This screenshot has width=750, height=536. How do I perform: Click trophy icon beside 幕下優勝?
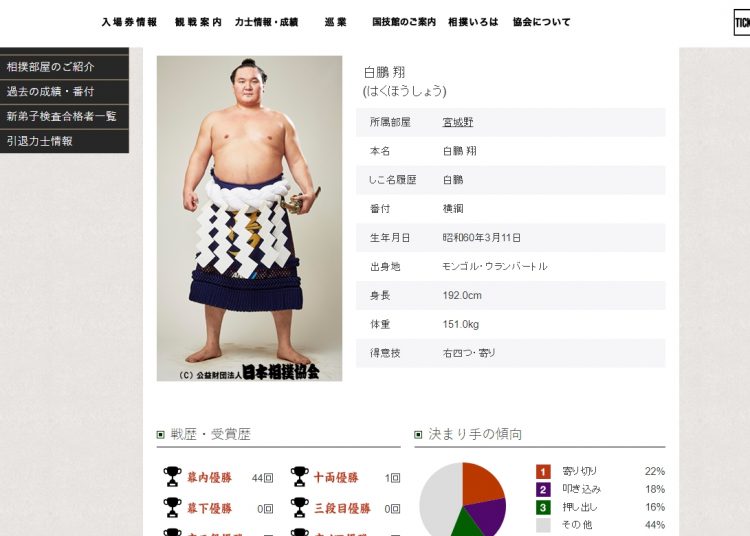(x=172, y=508)
